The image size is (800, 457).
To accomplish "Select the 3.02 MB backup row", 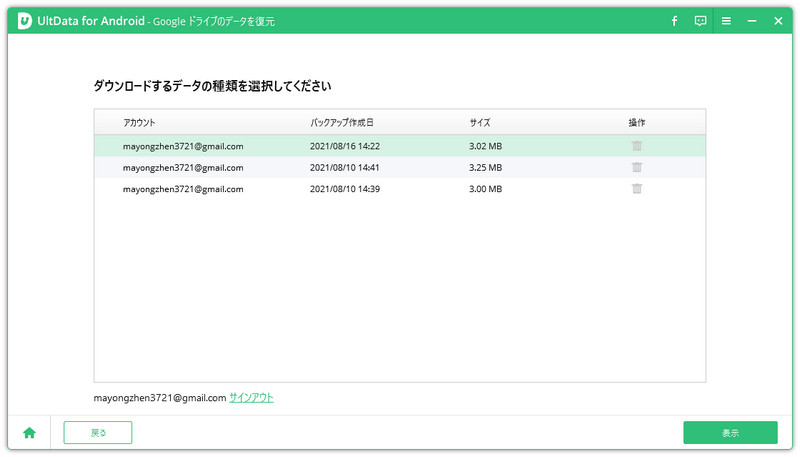I will 400,146.
